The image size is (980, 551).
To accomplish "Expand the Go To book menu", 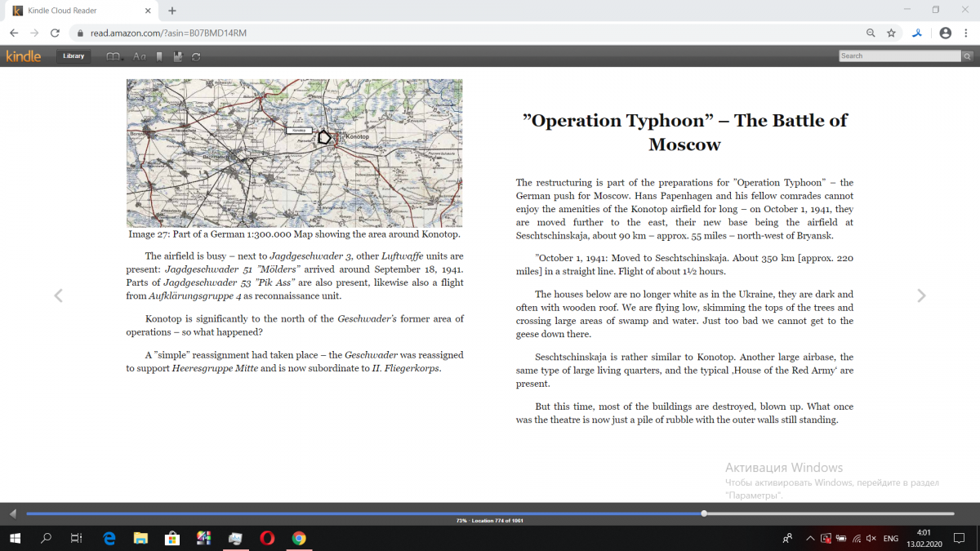I will click(x=114, y=56).
